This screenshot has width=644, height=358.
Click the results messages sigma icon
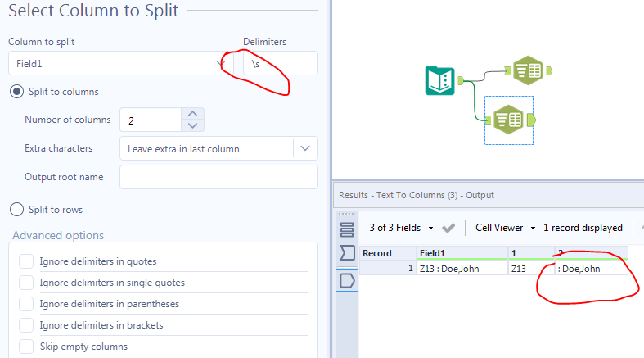(347, 254)
